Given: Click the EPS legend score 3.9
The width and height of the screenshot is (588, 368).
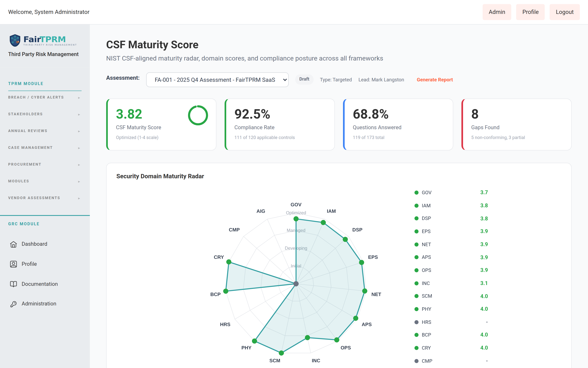Looking at the screenshot, I should (x=484, y=231).
